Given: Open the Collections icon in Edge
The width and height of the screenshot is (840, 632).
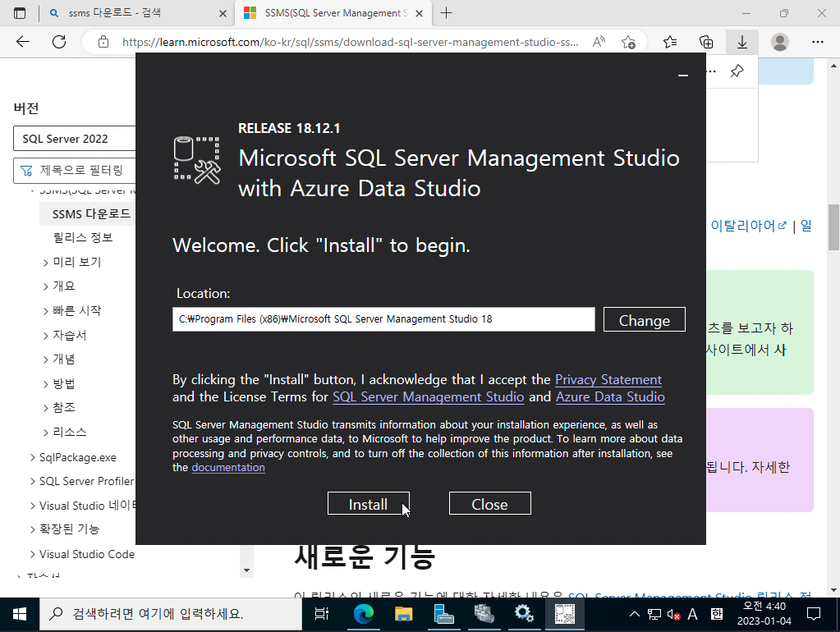Looking at the screenshot, I should [x=706, y=42].
